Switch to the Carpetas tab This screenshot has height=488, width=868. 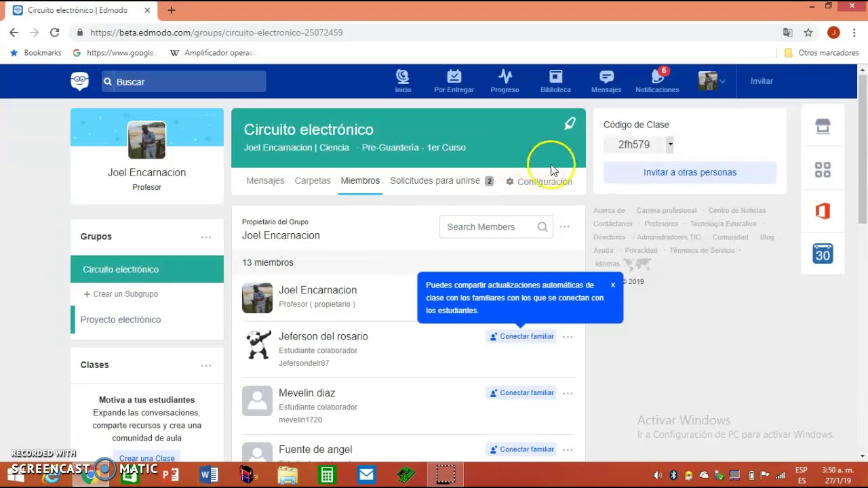pos(313,181)
